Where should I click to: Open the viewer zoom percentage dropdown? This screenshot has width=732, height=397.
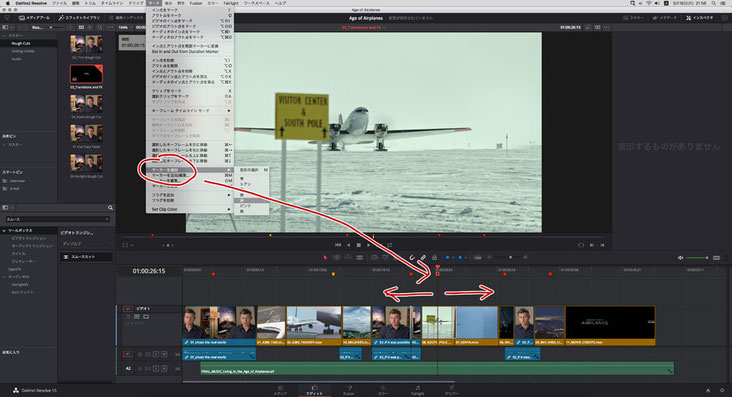pyautogui.click(x=124, y=28)
